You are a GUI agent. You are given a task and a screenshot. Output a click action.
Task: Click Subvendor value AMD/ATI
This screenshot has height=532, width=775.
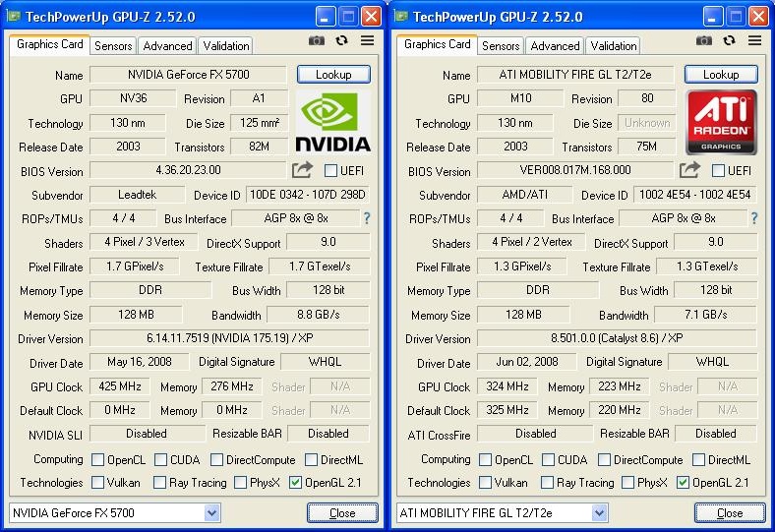coord(525,195)
